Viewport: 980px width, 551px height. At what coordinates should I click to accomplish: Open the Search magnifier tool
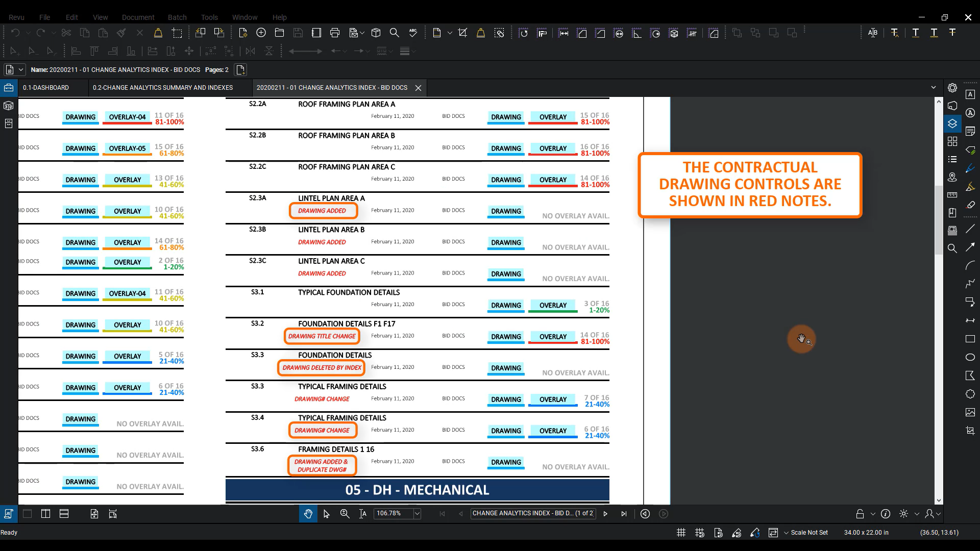[395, 33]
